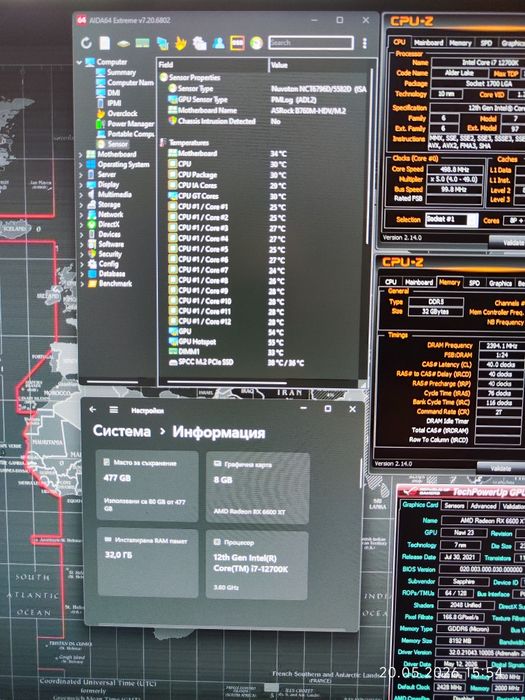The height and width of the screenshot is (700, 525).
Task: Click AIDA64 vertical scrollbar in sensor list
Action: pos(369,156)
